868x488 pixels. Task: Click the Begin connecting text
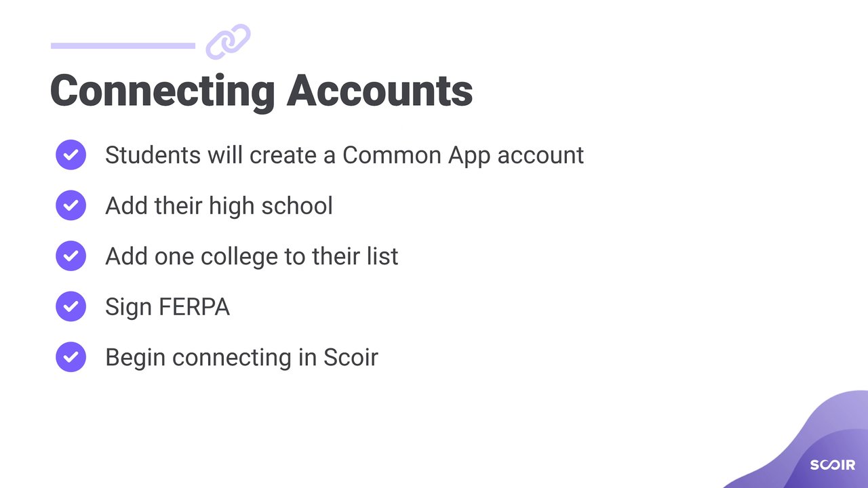point(198,358)
